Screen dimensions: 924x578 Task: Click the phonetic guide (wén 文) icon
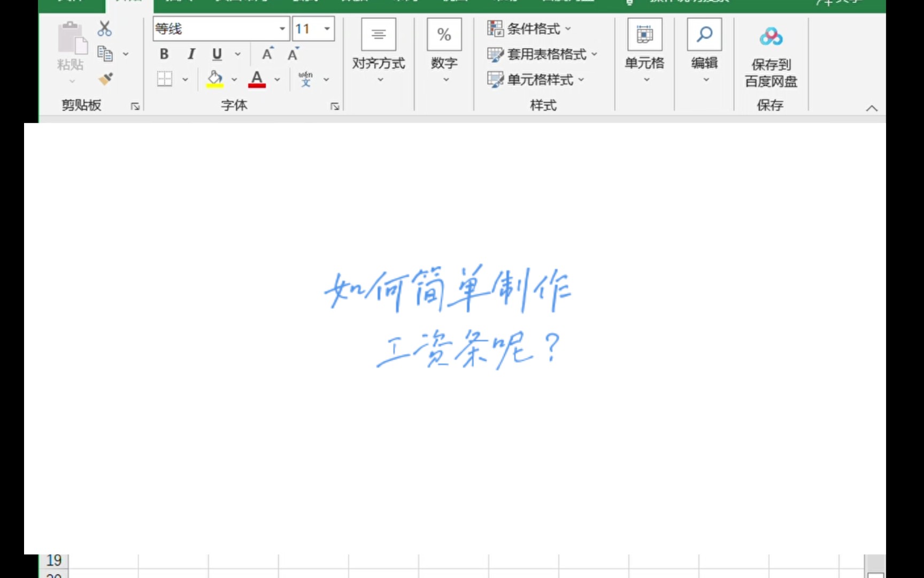coord(305,79)
